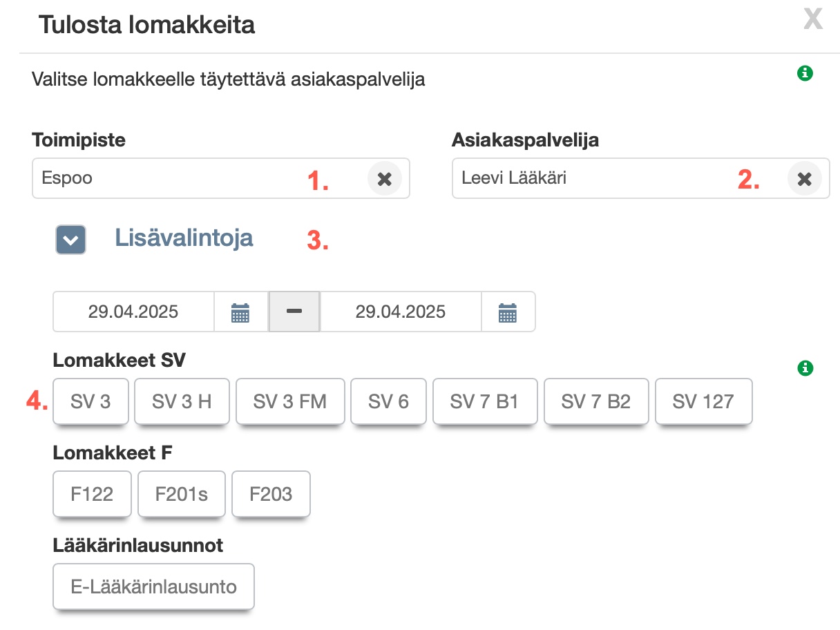
Task: Click the Lisävalintoja heading link
Action: 184,238
